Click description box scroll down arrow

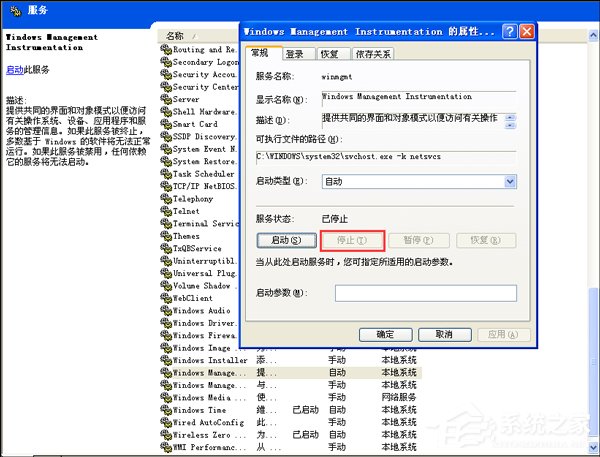click(510, 125)
